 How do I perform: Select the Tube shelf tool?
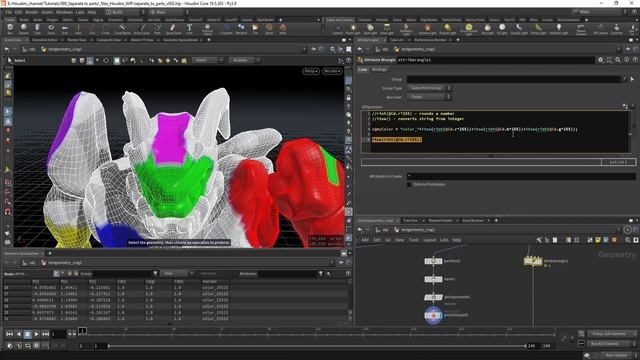click(x=37, y=29)
